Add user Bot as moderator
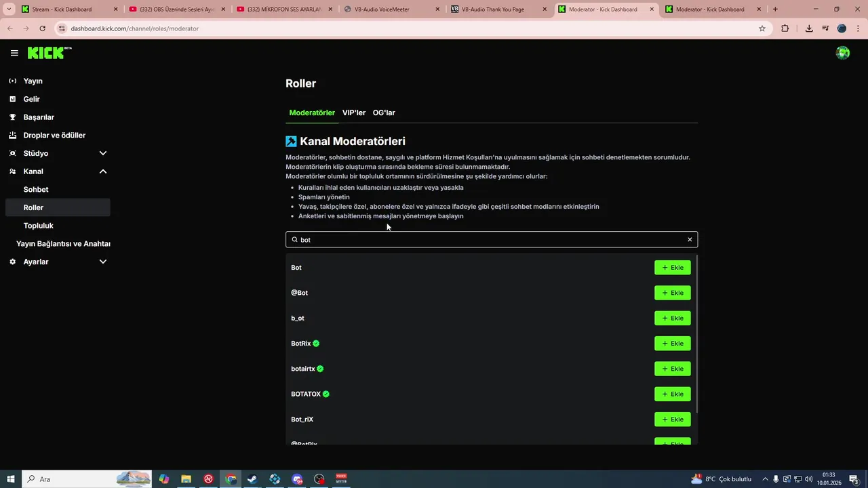Viewport: 868px width, 488px height. tap(673, 268)
